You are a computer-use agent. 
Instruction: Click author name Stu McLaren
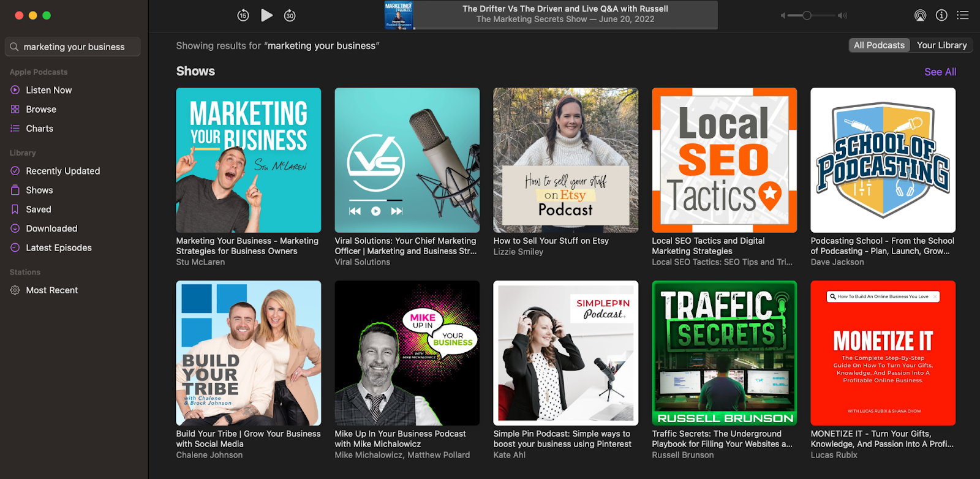[x=200, y=262]
